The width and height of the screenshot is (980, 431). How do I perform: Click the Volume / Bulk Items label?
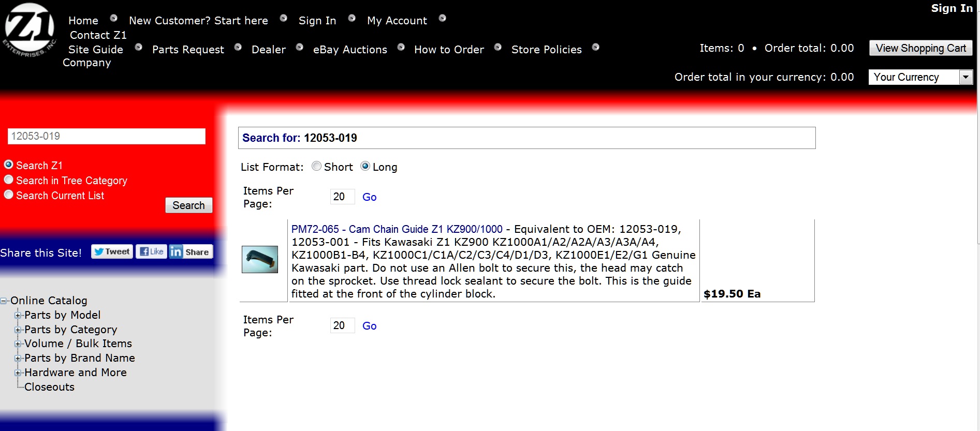tap(78, 344)
